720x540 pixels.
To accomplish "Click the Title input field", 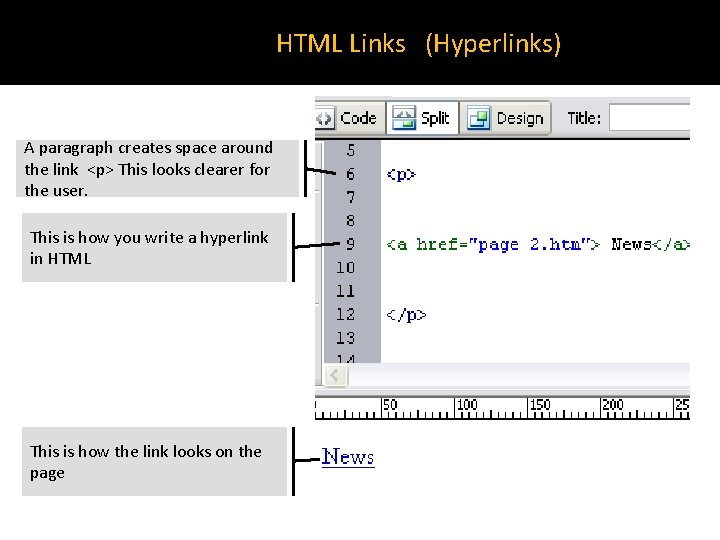I will (x=649, y=118).
